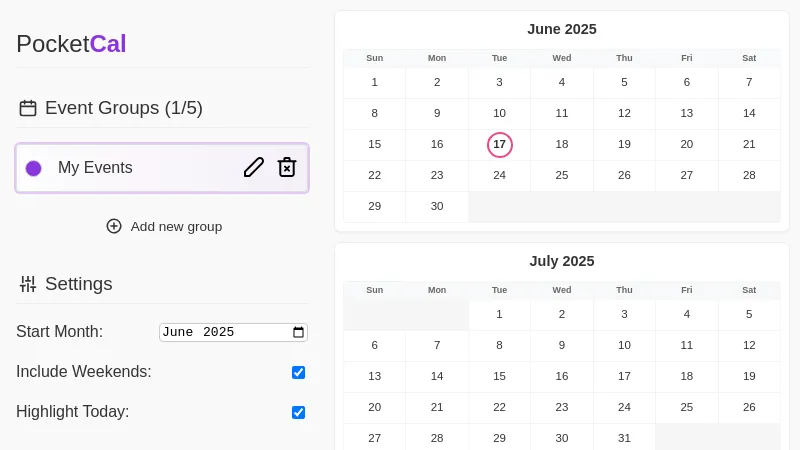The width and height of the screenshot is (800, 450).
Task: Select June 1 in the calendar
Action: 375,82
